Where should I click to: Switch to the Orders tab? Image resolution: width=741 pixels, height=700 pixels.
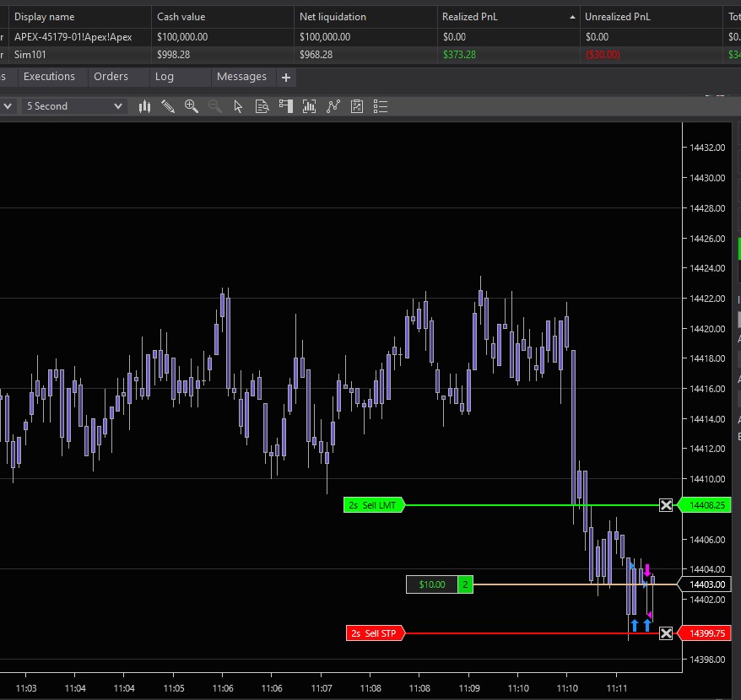pyautogui.click(x=111, y=77)
